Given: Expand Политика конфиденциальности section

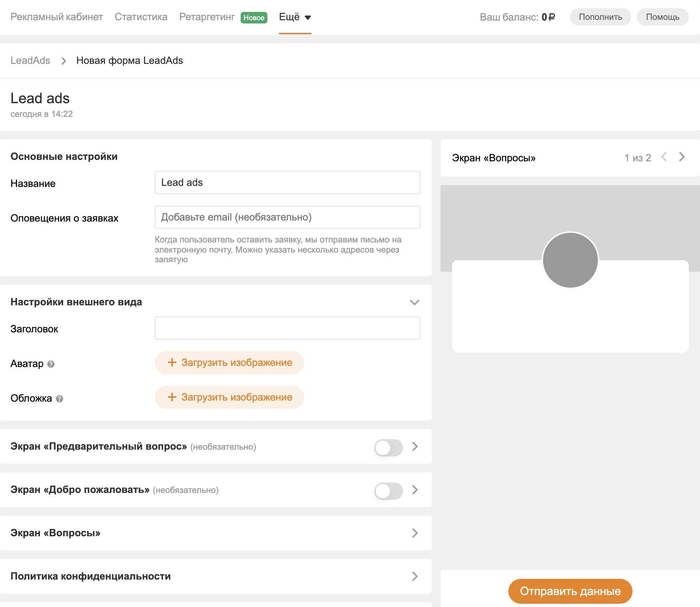Looking at the screenshot, I should point(415,576).
